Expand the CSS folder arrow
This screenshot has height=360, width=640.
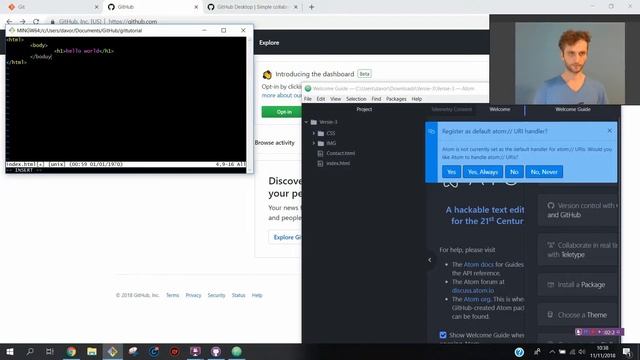tap(313, 133)
